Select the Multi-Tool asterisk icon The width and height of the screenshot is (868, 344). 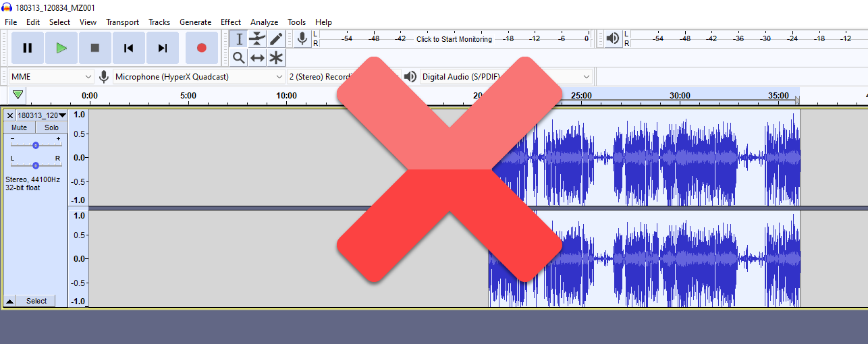tap(276, 58)
